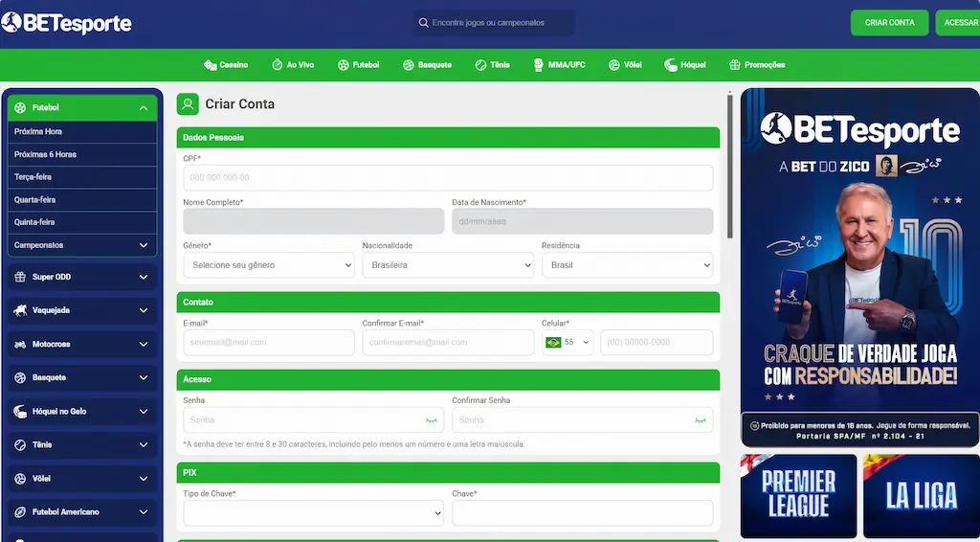Focus the Confirmar E-mail input field
The width and height of the screenshot is (980, 542).
[x=448, y=343]
